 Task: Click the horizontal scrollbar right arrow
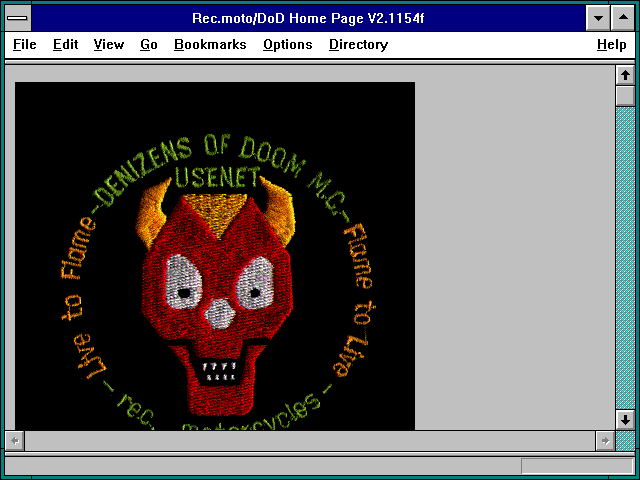point(605,441)
